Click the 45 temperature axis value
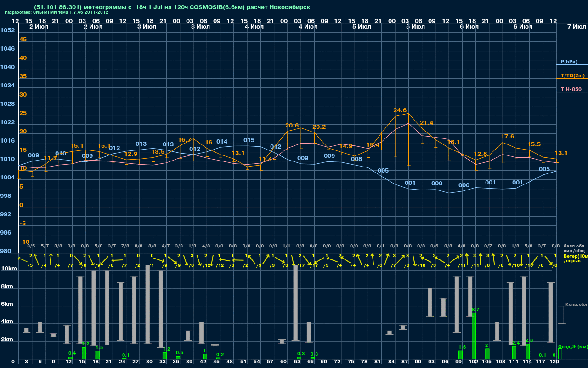Viewport: 588px width, 368px height. [x=23, y=40]
